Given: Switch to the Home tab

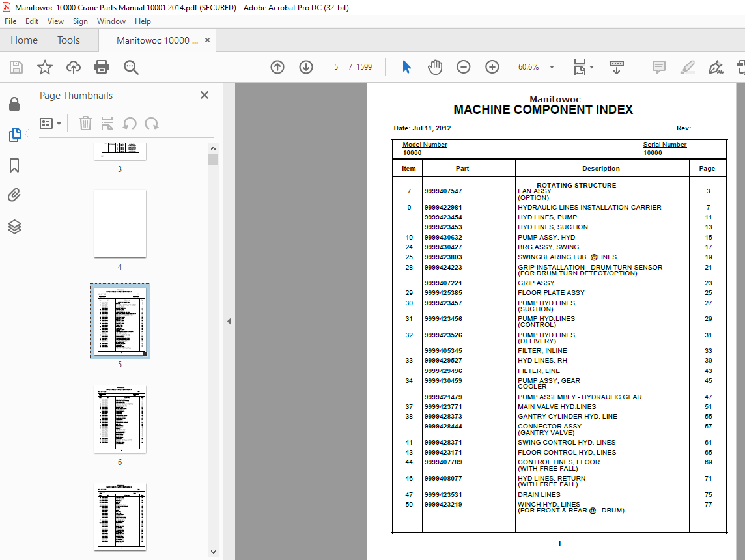Looking at the screenshot, I should click(x=24, y=40).
